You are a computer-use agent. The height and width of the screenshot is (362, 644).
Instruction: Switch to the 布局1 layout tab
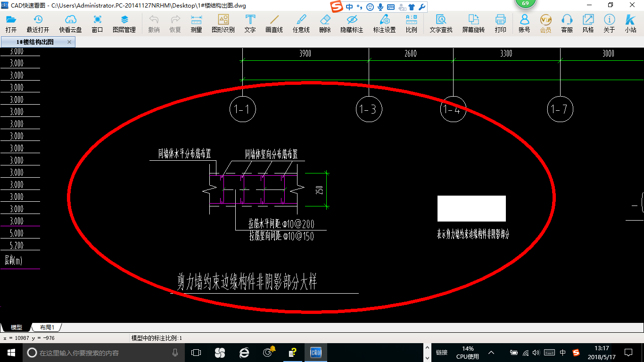pos(47,327)
